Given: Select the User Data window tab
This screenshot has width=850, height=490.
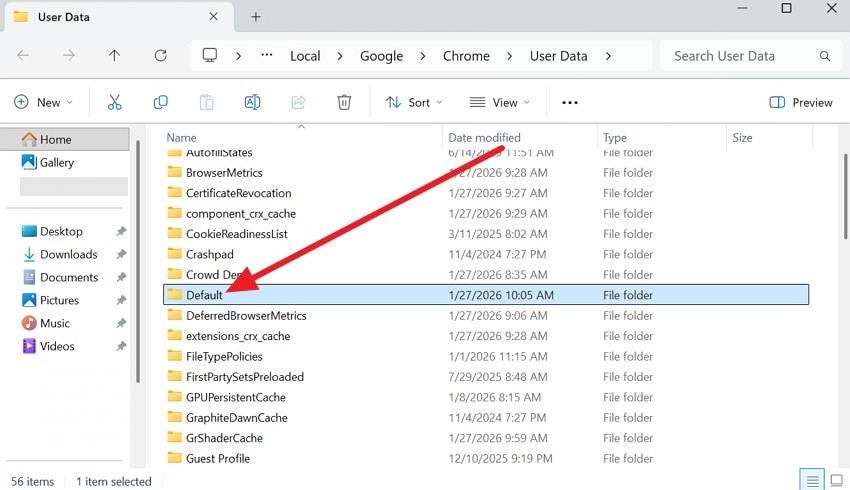Looking at the screenshot, I should (118, 17).
